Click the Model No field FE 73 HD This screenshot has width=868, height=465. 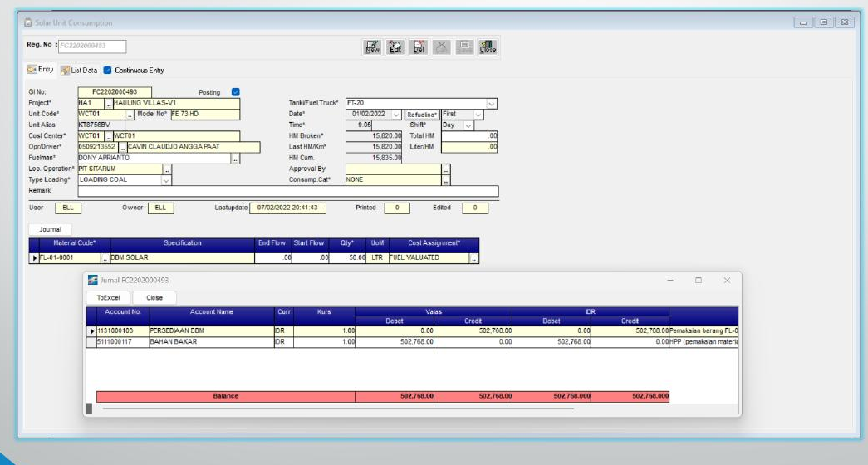(x=205, y=114)
